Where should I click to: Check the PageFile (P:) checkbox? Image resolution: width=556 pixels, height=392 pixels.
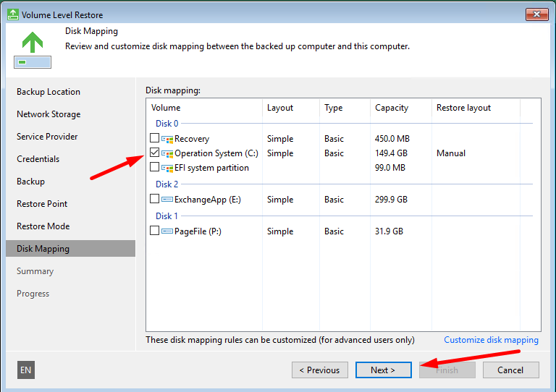(x=154, y=231)
